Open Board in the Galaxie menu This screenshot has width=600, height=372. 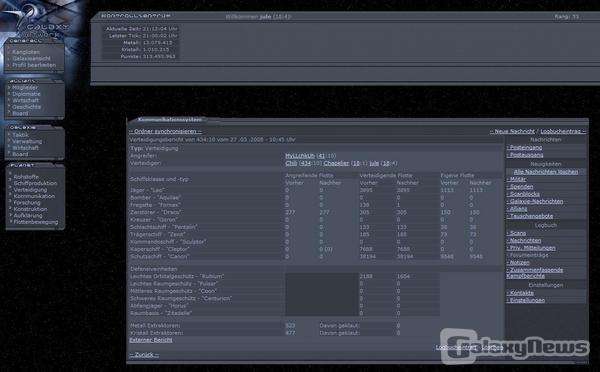pos(20,154)
